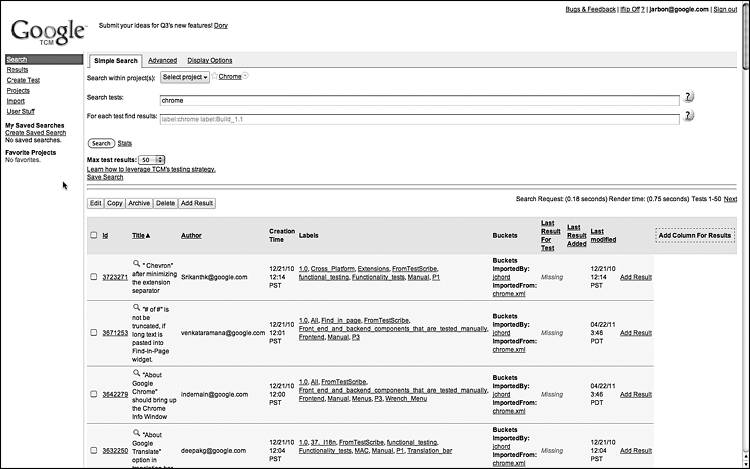The width and height of the screenshot is (750, 469).
Task: Click help icon beside Search tests field
Action: click(688, 97)
